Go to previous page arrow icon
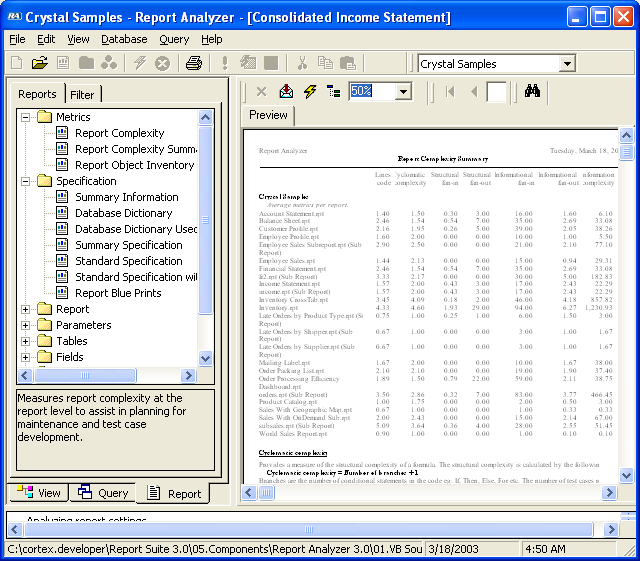 click(474, 91)
